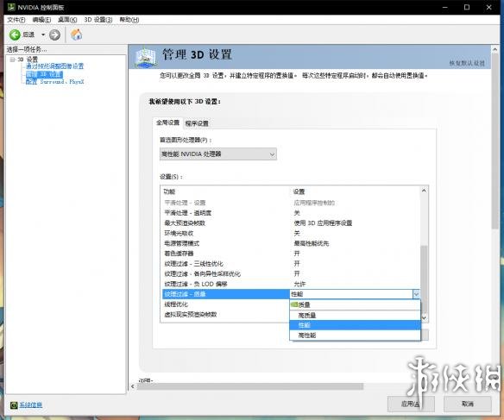Choose 高质量 from the dropdown list
This screenshot has height=420, width=504.
coord(356,316)
